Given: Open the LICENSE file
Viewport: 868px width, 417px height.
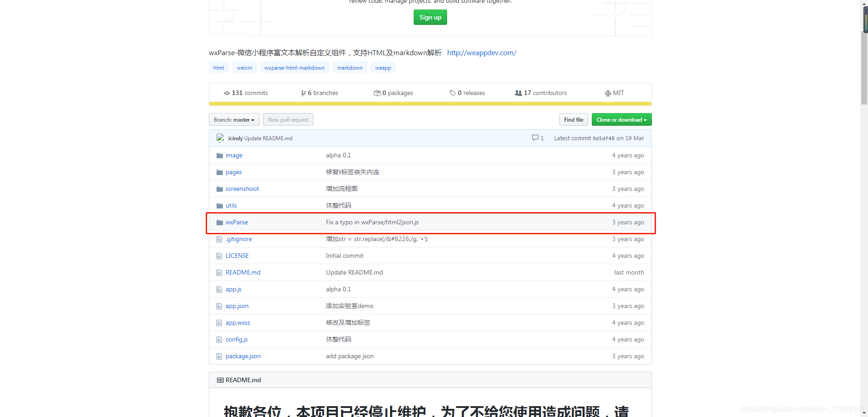Looking at the screenshot, I should coord(237,256).
